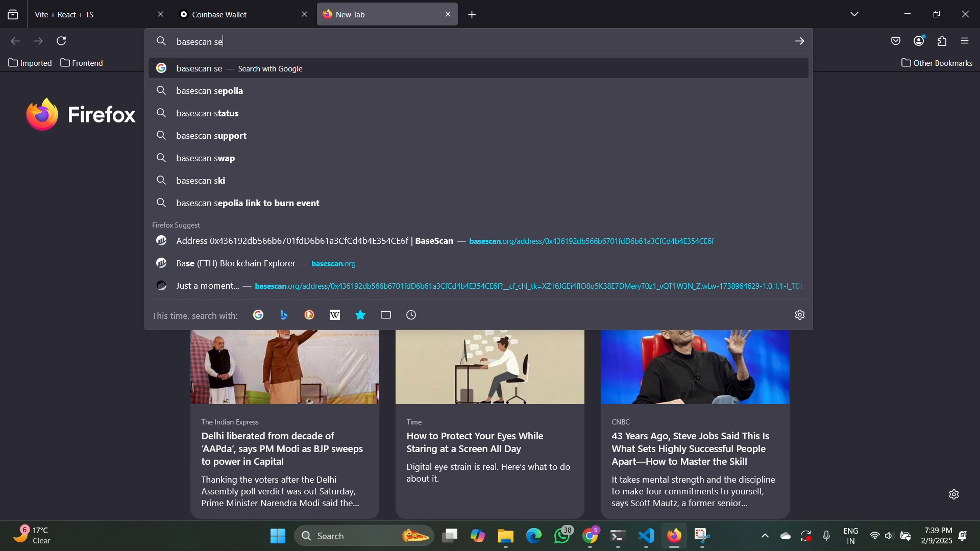
Task: Choose the 'basescan sepolia' suggestion
Action: coord(478,91)
